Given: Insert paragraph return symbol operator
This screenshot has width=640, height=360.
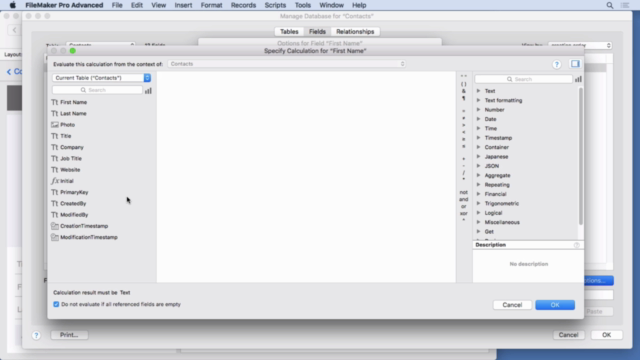Looking at the screenshot, I should pyautogui.click(x=464, y=98).
